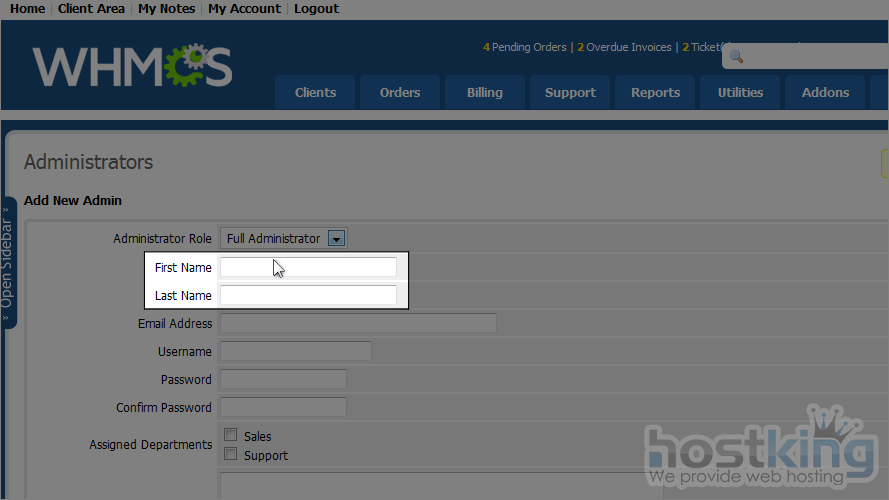889x500 pixels.
Task: Select the Confirm Password input box
Action: point(282,407)
